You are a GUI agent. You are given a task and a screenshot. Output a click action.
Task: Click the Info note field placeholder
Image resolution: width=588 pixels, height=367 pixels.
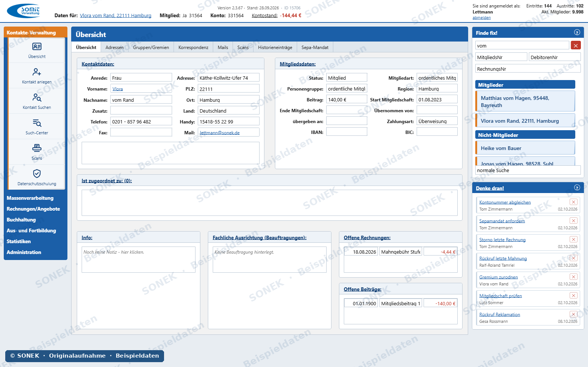(139, 259)
